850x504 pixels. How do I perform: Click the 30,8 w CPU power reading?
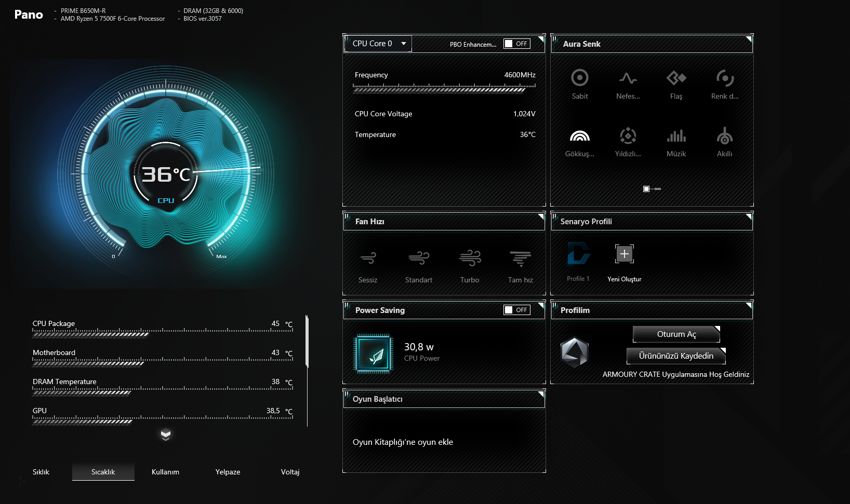(419, 347)
